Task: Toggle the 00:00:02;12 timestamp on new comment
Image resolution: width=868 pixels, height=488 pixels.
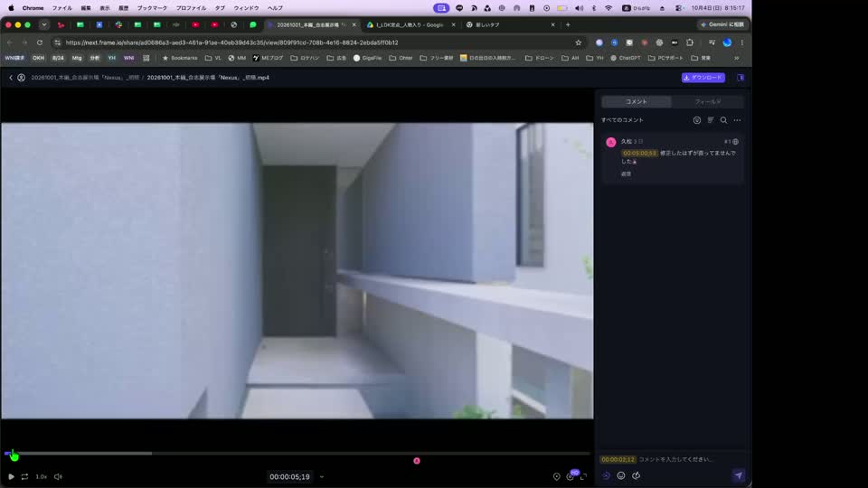Action: coord(618,459)
